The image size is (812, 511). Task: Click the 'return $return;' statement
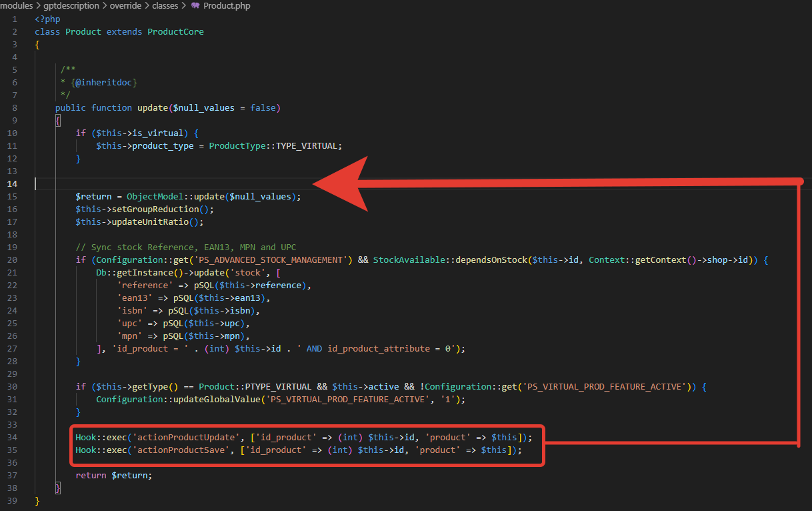(114, 475)
